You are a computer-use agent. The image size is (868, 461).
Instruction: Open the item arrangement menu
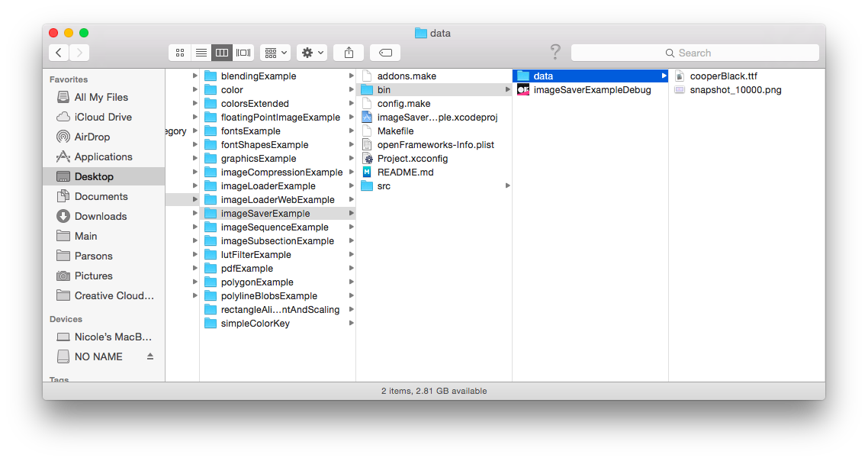pyautogui.click(x=274, y=52)
